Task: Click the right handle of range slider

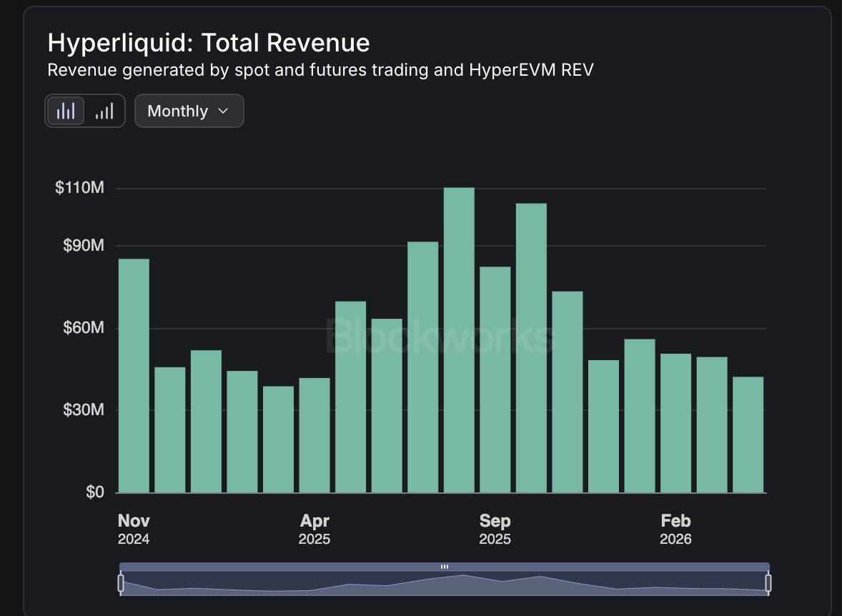Action: coord(768,582)
